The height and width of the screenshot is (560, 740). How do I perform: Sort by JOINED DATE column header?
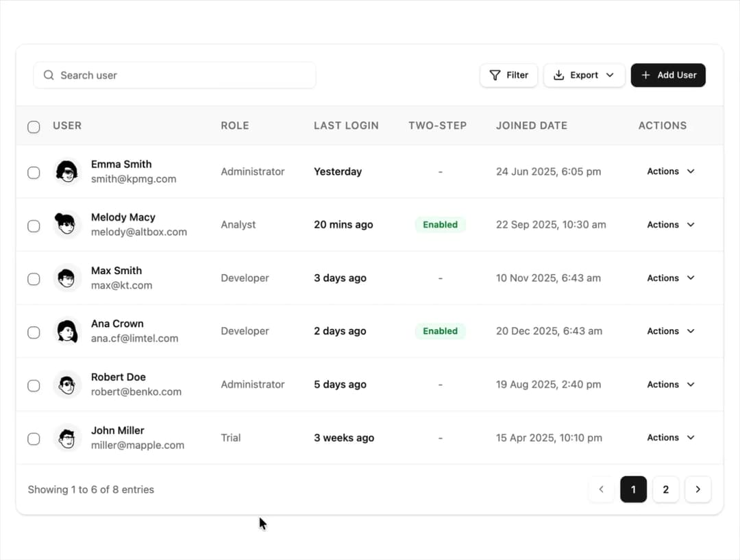532,125
